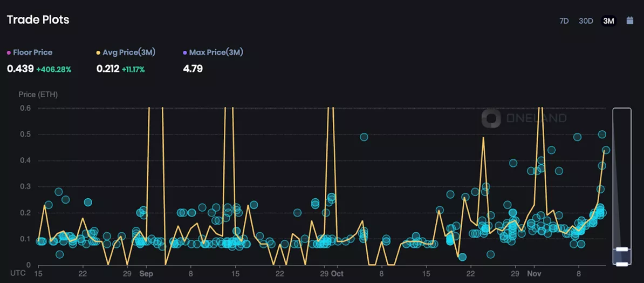Select the 3M time range
The width and height of the screenshot is (644, 283).
(x=608, y=21)
